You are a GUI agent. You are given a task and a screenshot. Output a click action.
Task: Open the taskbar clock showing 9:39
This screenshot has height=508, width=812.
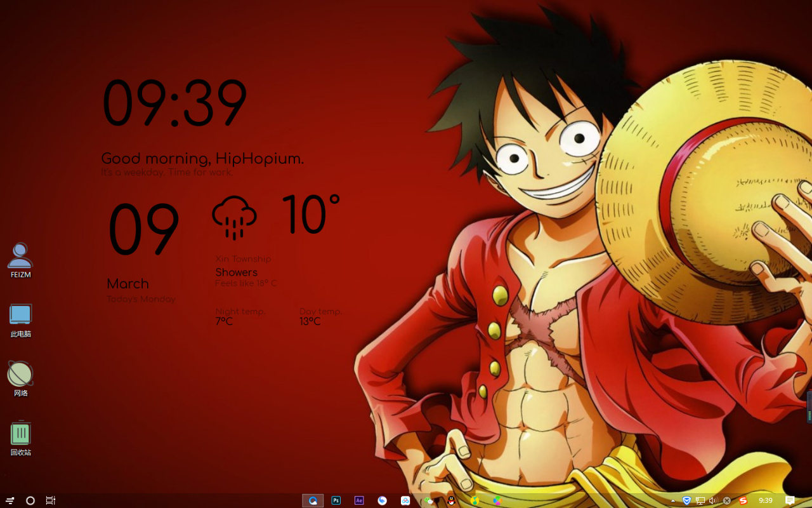(x=766, y=500)
